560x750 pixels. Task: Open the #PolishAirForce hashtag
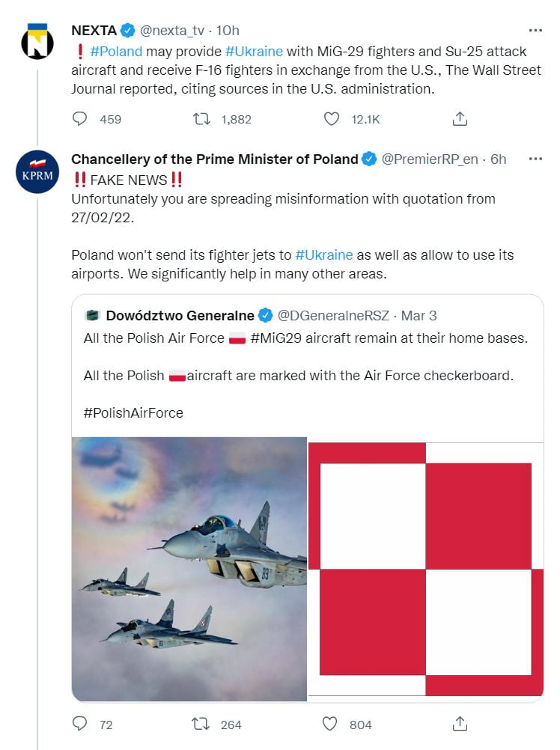coord(133,412)
